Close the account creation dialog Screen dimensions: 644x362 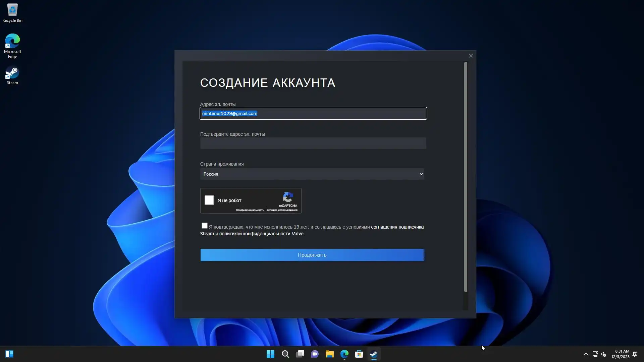[x=471, y=56]
